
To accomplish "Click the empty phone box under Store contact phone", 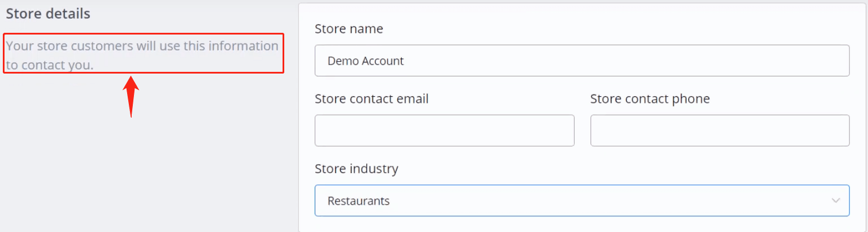I will tap(720, 131).
